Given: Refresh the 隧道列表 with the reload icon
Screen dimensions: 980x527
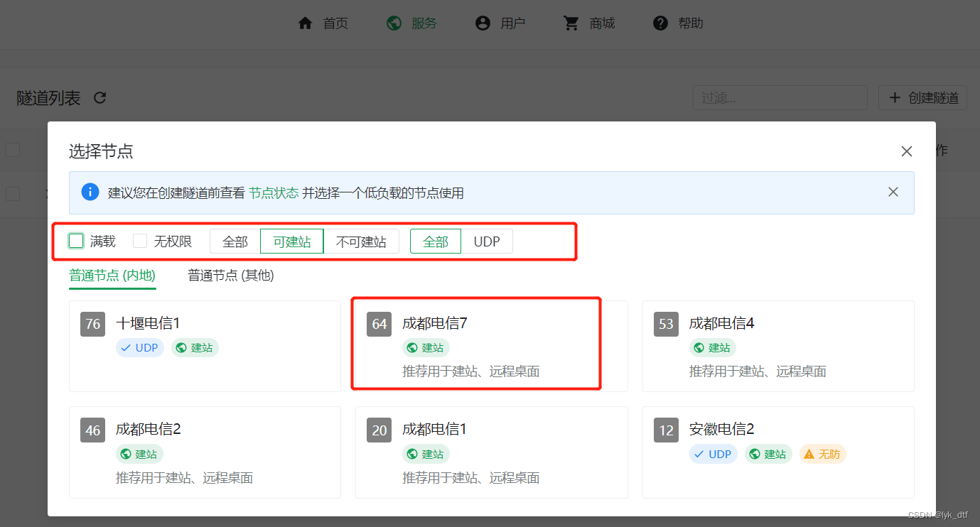Looking at the screenshot, I should 100,98.
